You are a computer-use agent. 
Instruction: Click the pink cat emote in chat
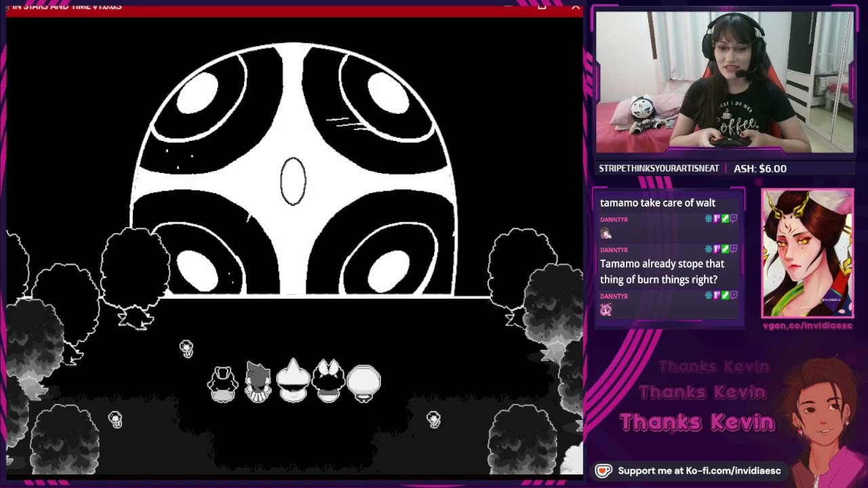pos(606,310)
